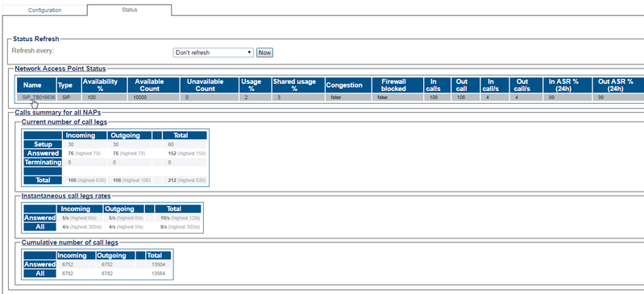Click the Network Access Point Status heading

[x=60, y=68]
